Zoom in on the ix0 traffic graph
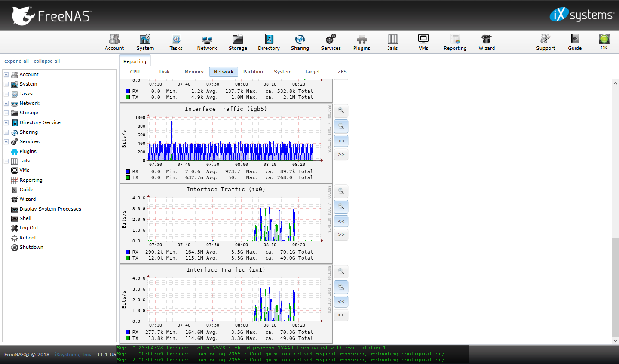The width and height of the screenshot is (619, 364). pos(341,191)
